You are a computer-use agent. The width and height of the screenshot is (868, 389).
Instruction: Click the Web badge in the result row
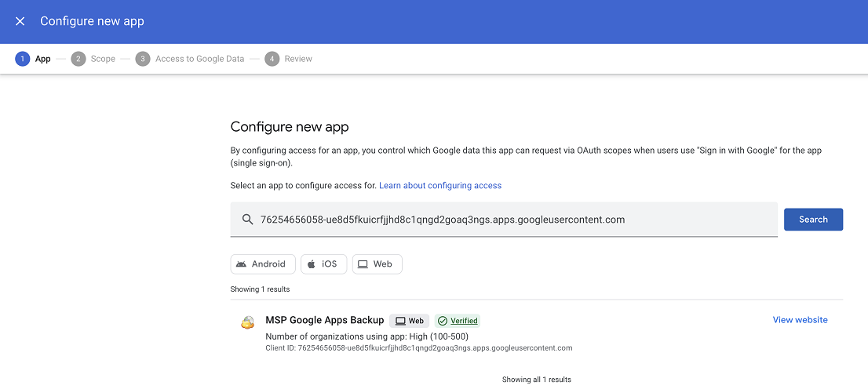point(409,321)
